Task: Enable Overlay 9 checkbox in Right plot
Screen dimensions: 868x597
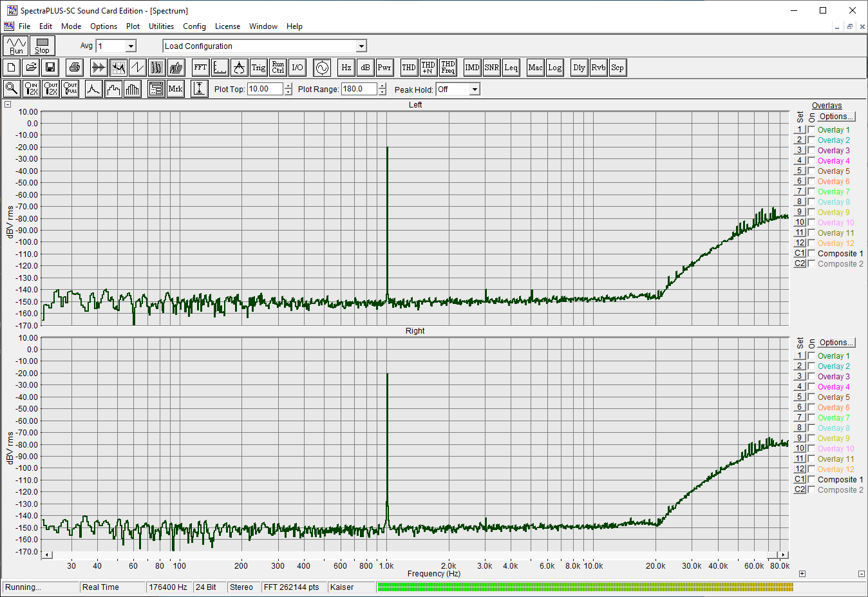Action: pyautogui.click(x=811, y=439)
